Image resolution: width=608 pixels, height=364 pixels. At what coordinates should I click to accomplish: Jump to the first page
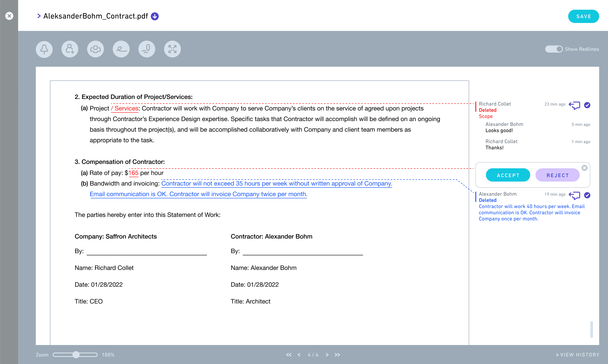289,355
